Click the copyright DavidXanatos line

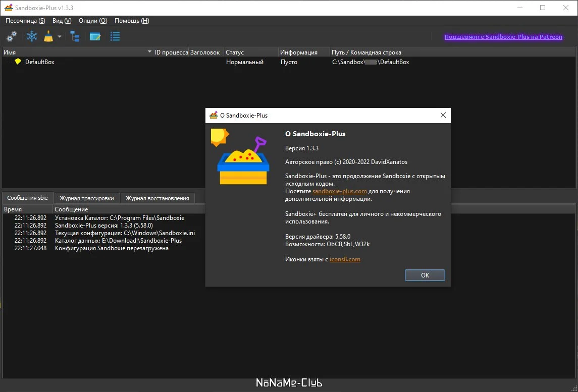pos(346,162)
